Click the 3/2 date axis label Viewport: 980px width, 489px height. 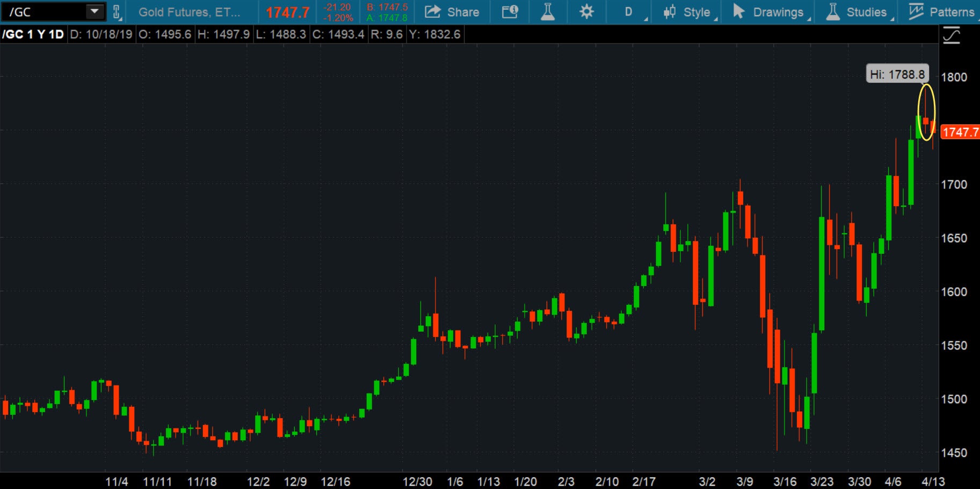point(707,481)
